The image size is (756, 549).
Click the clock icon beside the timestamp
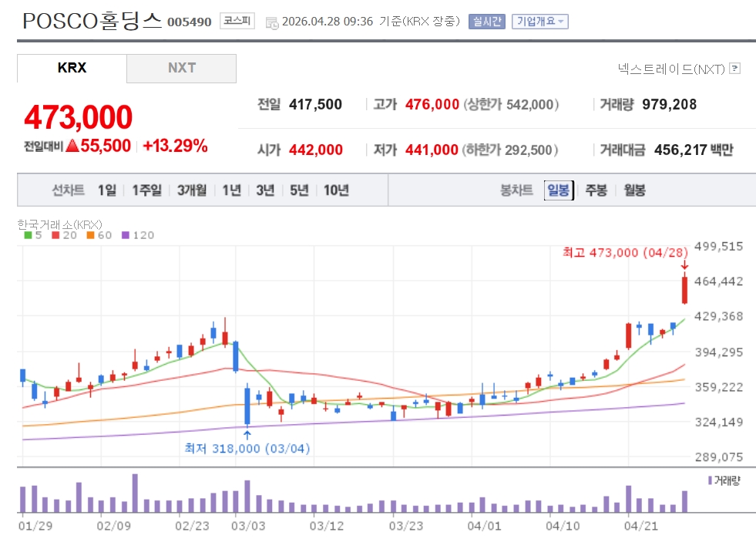(x=272, y=22)
